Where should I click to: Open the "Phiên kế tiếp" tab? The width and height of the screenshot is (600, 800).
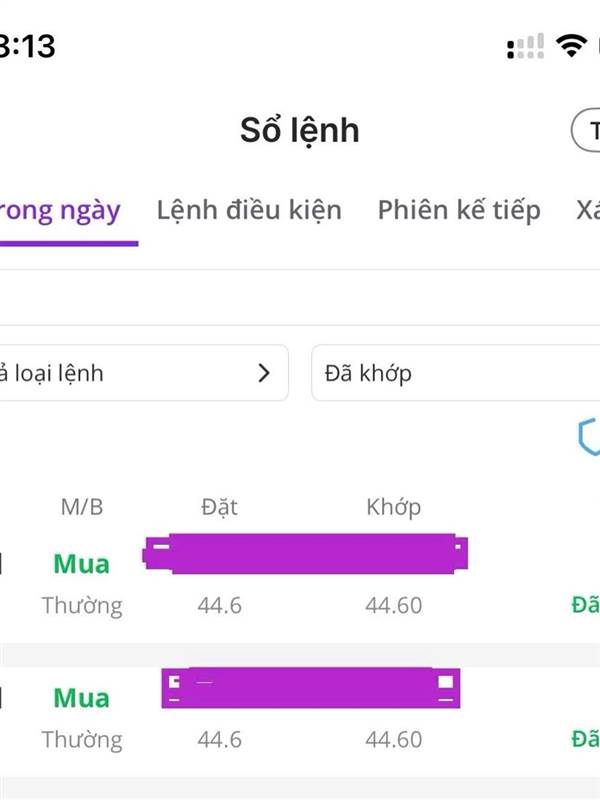pyautogui.click(x=459, y=210)
